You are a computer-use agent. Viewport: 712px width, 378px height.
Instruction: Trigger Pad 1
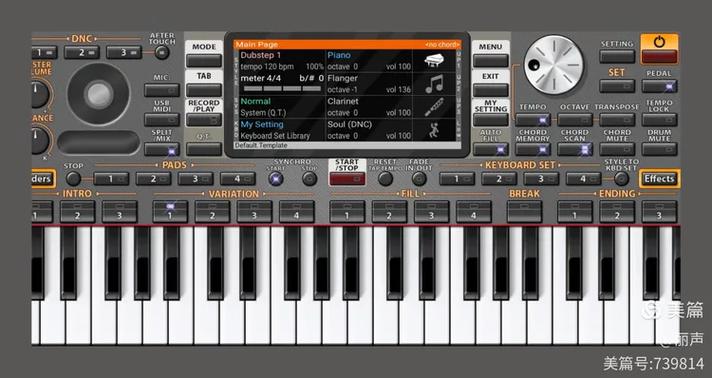coord(111,179)
